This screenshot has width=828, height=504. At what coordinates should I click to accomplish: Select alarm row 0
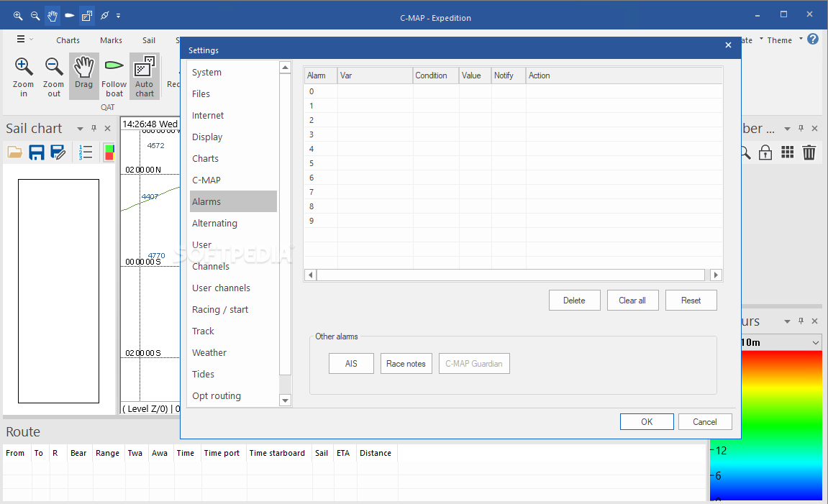(514, 91)
